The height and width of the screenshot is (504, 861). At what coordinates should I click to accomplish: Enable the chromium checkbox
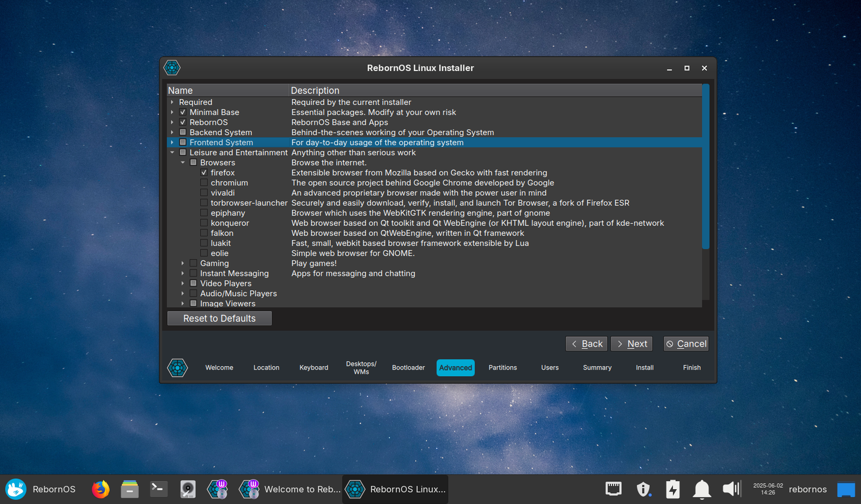coord(204,183)
